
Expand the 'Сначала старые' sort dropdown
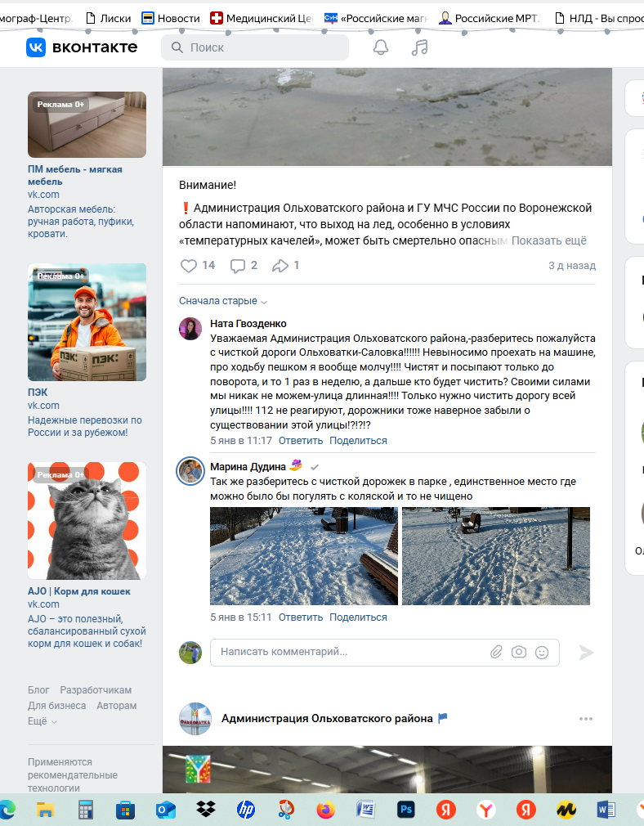(223, 301)
